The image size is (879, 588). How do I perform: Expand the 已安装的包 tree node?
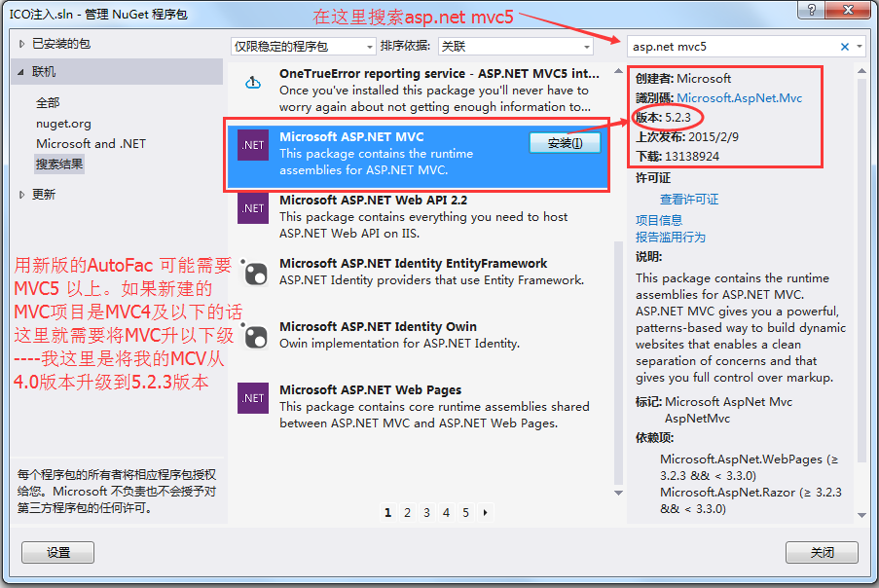coord(21,44)
